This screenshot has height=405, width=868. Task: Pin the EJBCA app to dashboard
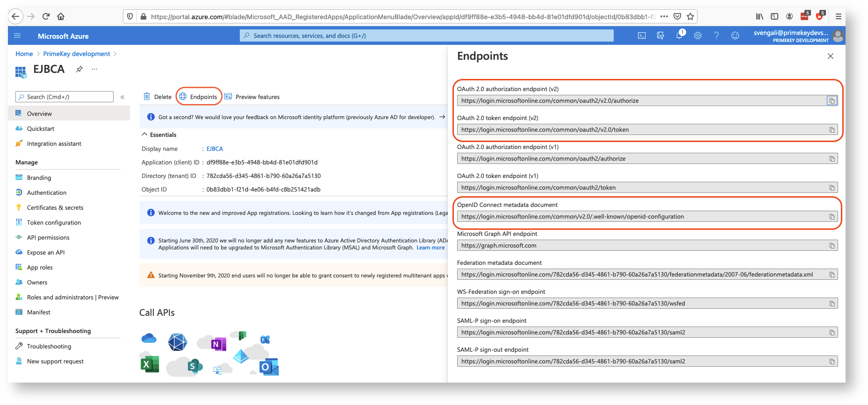coord(79,69)
